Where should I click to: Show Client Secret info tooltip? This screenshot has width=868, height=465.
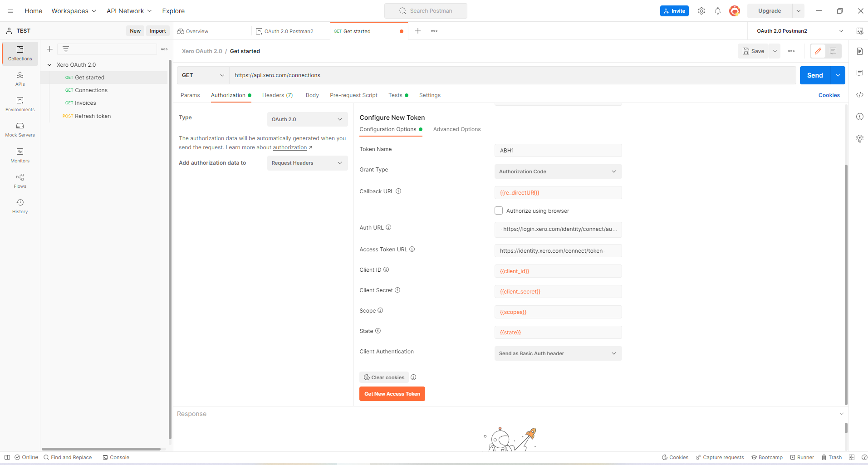tap(397, 290)
